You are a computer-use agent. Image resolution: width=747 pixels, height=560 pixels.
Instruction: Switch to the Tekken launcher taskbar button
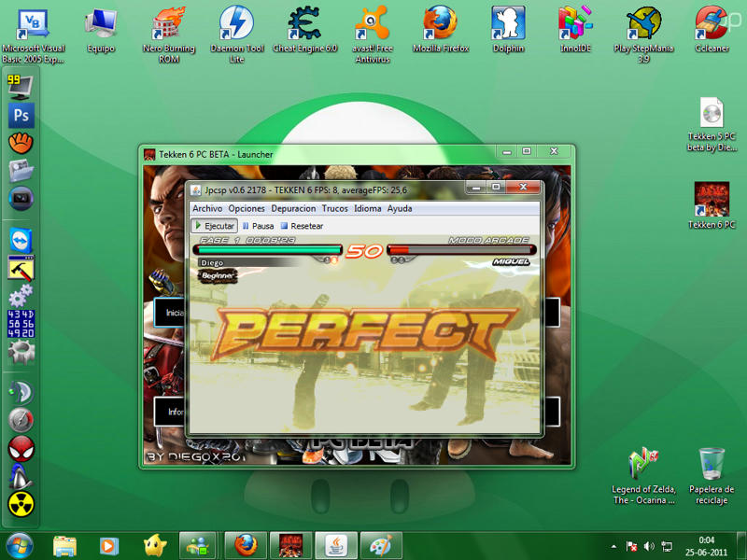point(290,546)
